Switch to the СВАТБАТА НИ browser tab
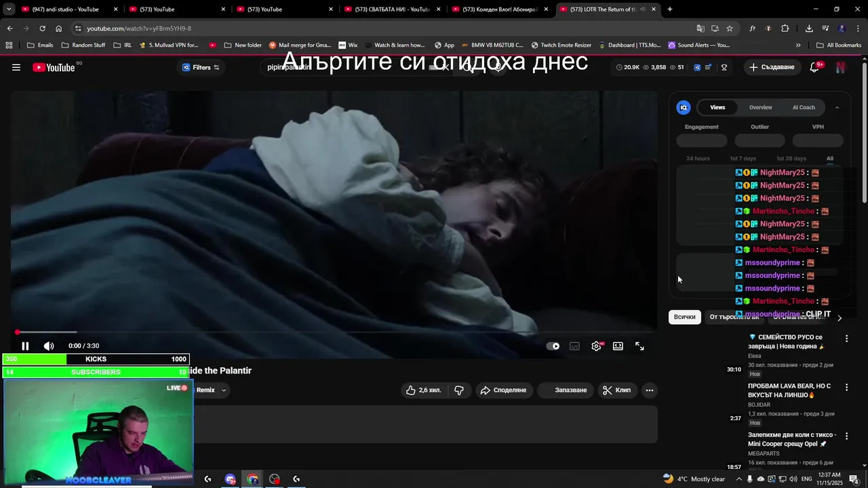Viewport: 868px width, 488px height. pyautogui.click(x=393, y=9)
